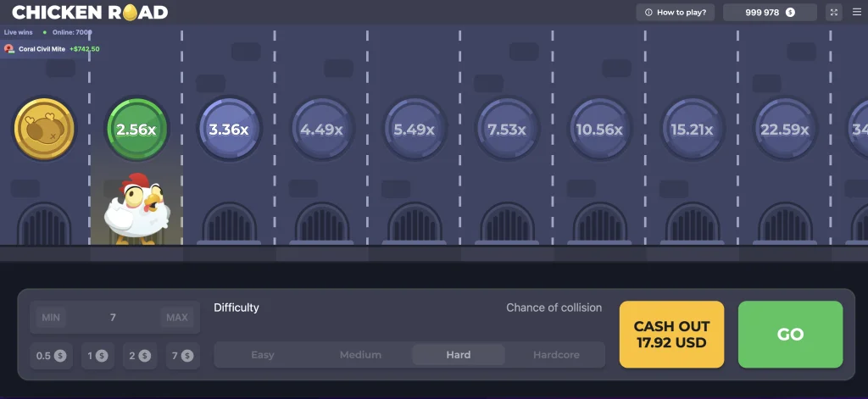The width and height of the screenshot is (868, 399).
Task: Select Hardcore difficulty
Action: point(556,355)
